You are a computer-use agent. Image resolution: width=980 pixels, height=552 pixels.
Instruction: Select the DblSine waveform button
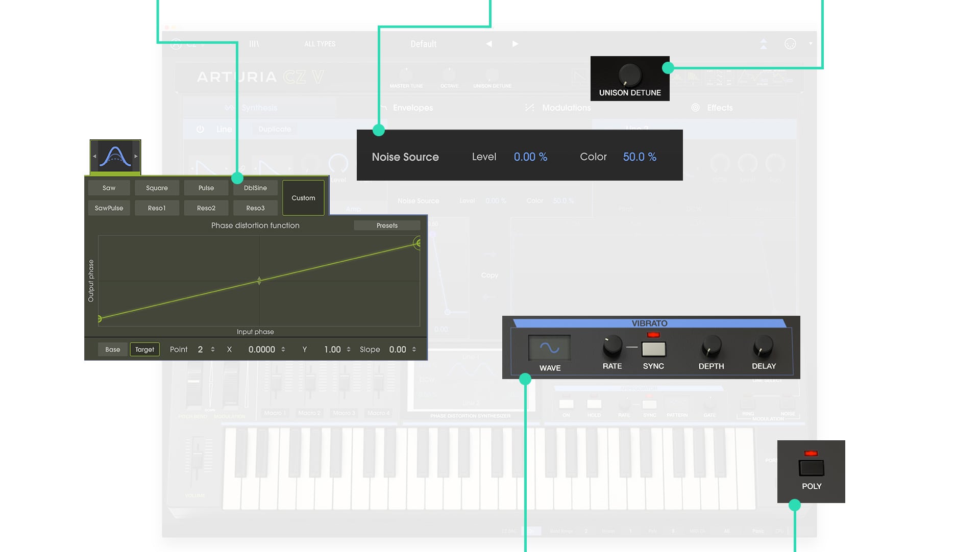click(255, 188)
